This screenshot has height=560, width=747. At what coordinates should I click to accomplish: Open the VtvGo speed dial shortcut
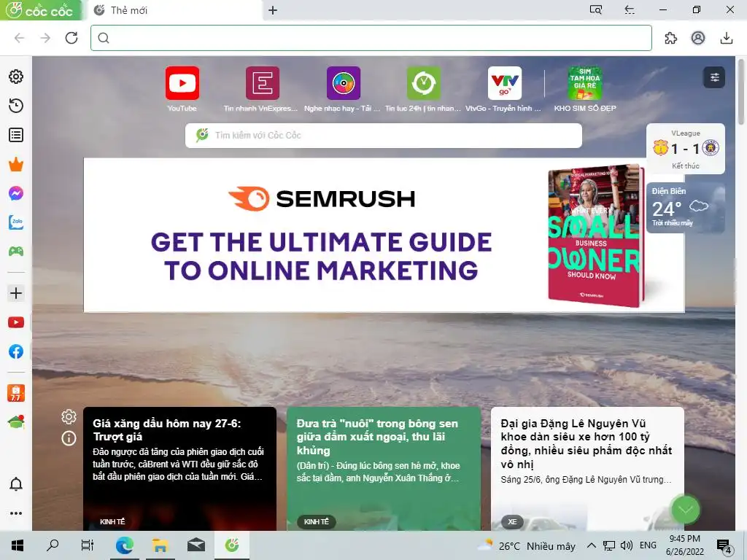[x=504, y=90]
